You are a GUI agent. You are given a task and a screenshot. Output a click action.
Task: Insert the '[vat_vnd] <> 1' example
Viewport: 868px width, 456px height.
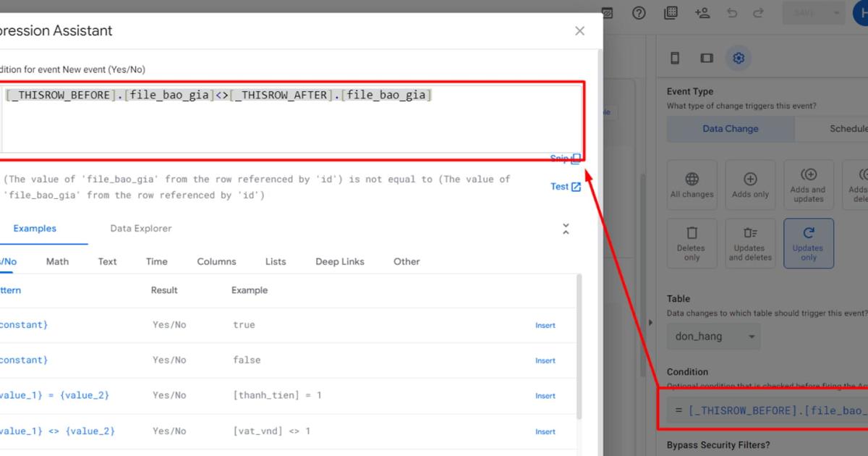[x=545, y=431]
